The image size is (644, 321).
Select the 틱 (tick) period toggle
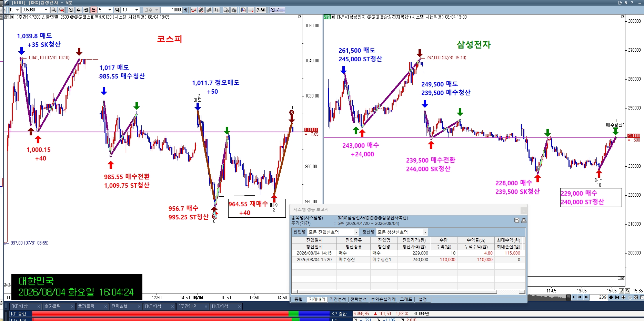click(x=117, y=10)
